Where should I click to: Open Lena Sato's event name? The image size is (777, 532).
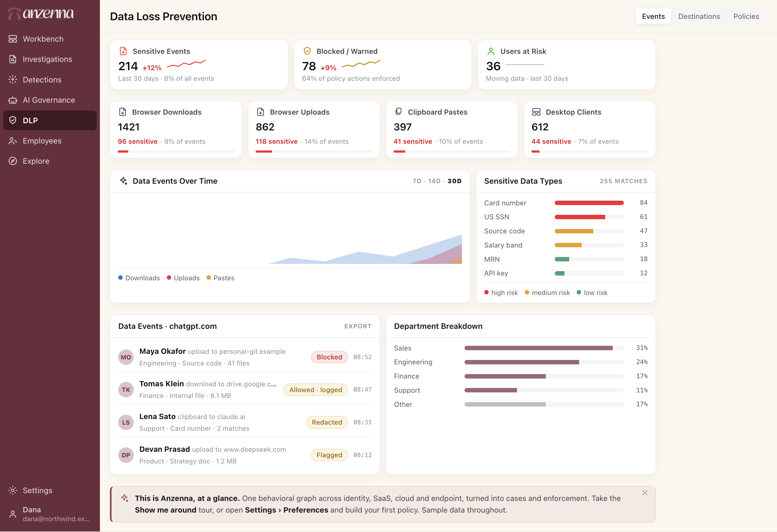[157, 417]
